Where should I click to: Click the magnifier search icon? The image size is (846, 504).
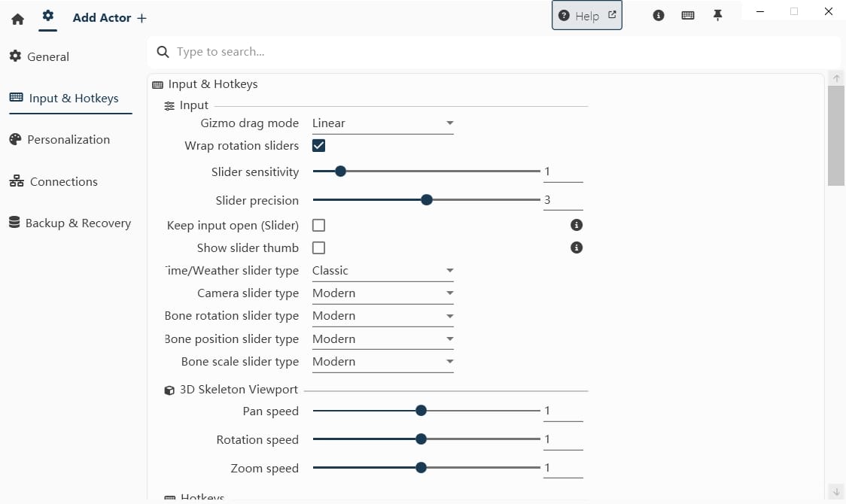click(x=162, y=52)
